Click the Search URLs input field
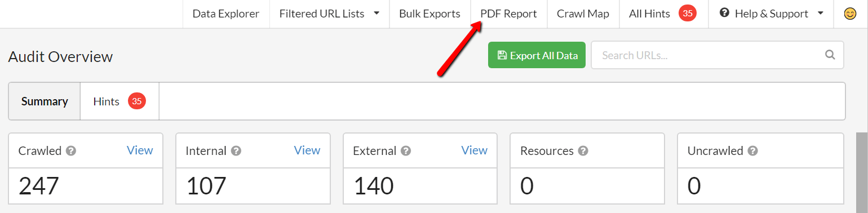 (x=717, y=55)
